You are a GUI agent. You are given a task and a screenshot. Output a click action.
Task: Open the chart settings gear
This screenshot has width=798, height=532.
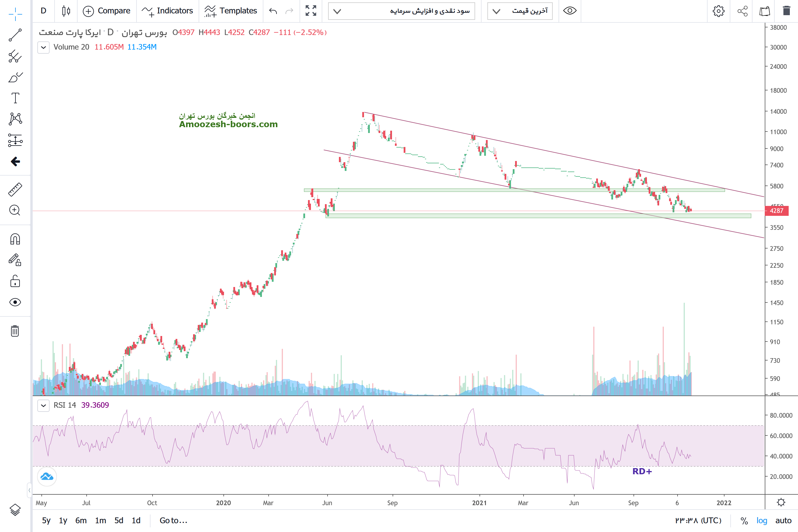718,11
